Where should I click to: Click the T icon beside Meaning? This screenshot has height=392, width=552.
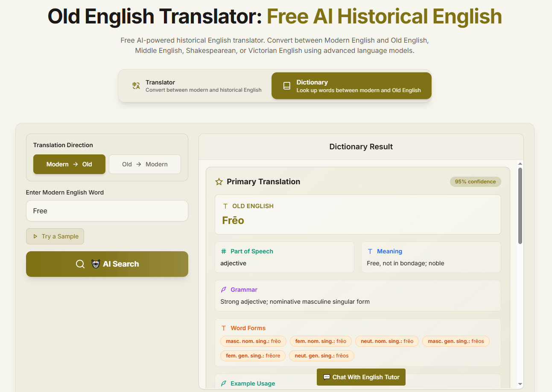(x=370, y=251)
